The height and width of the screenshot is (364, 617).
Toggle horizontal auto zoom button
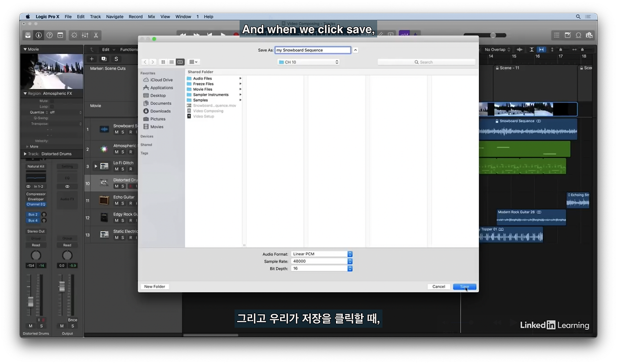point(541,50)
